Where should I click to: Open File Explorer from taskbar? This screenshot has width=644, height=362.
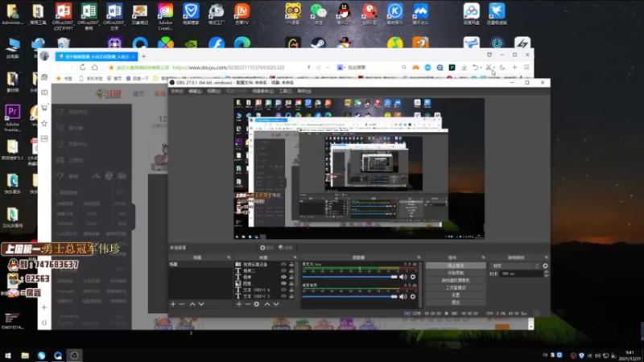coord(25,356)
